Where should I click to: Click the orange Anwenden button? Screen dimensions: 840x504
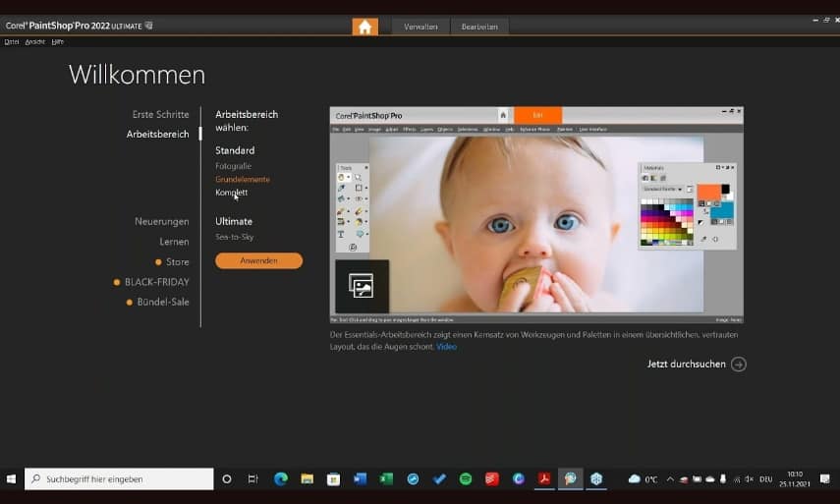click(x=258, y=260)
